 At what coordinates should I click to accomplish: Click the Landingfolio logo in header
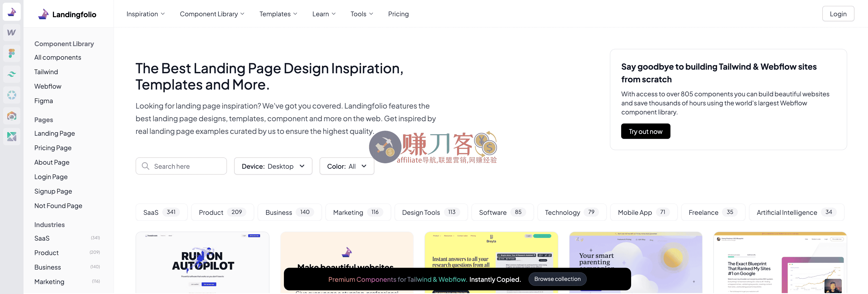click(x=67, y=14)
